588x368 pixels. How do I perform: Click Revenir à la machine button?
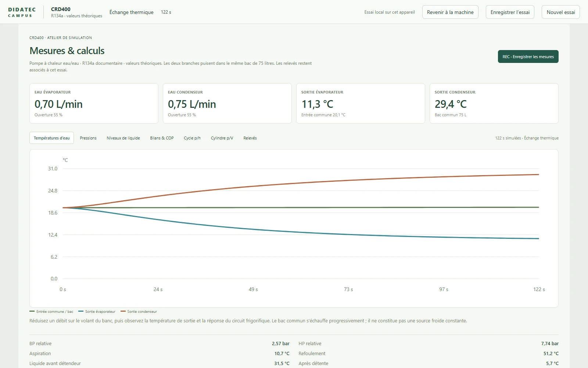tap(450, 12)
